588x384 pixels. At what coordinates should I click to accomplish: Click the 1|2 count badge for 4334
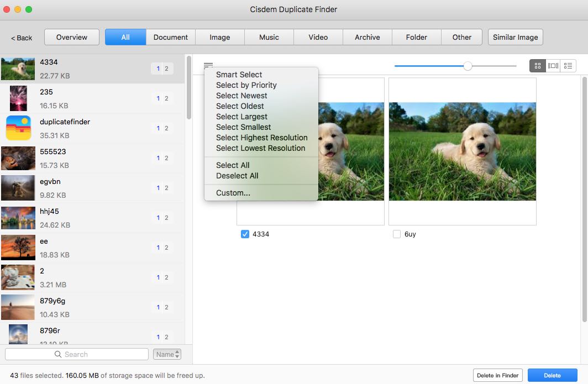162,69
